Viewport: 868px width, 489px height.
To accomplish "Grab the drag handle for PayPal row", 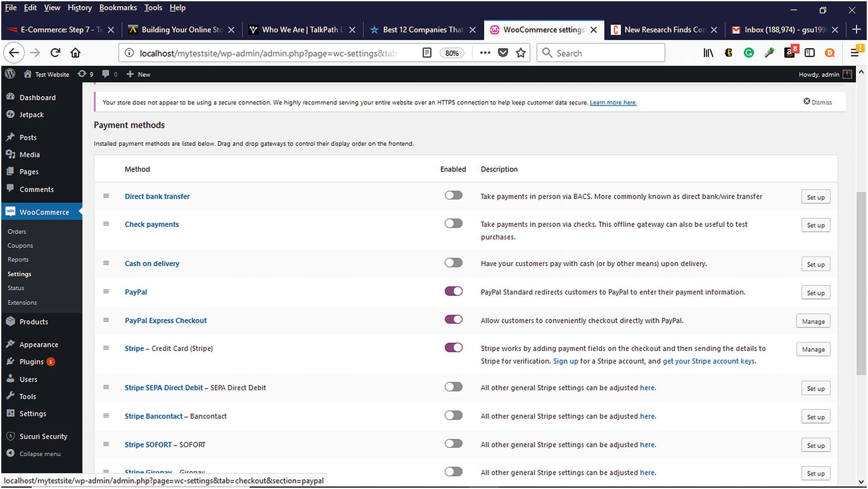I will pyautogui.click(x=106, y=291).
